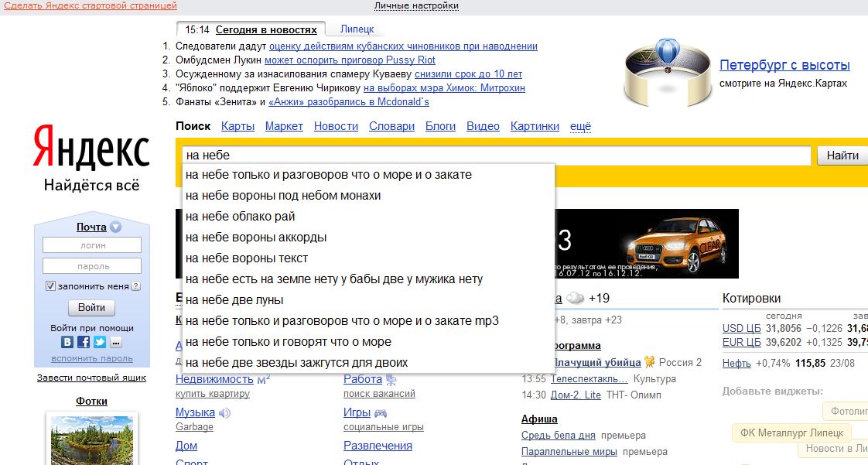Click the speaker icon next to Музыка
Screen dimensions: 868x465
point(224,413)
